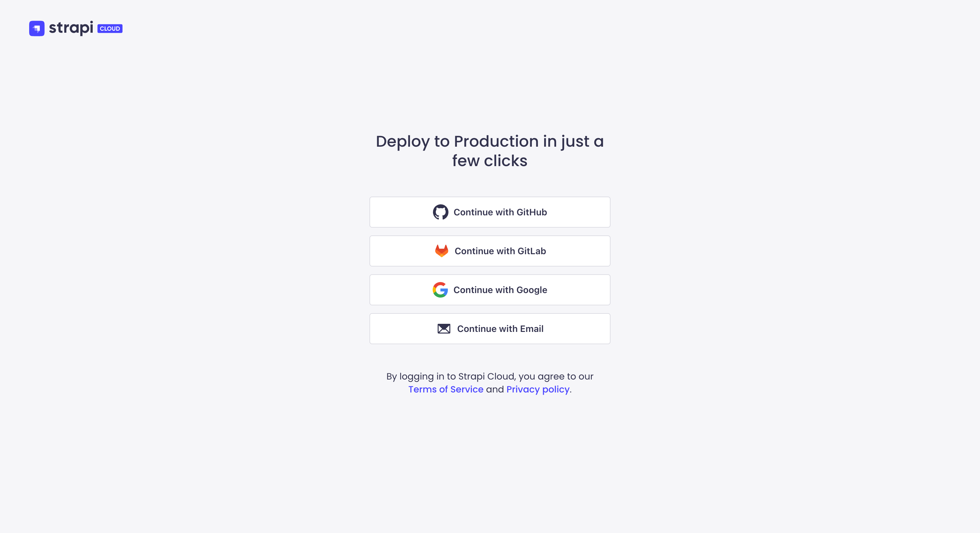This screenshot has height=533, width=980.
Task: Click the Strapi logo icon
Action: click(x=37, y=28)
